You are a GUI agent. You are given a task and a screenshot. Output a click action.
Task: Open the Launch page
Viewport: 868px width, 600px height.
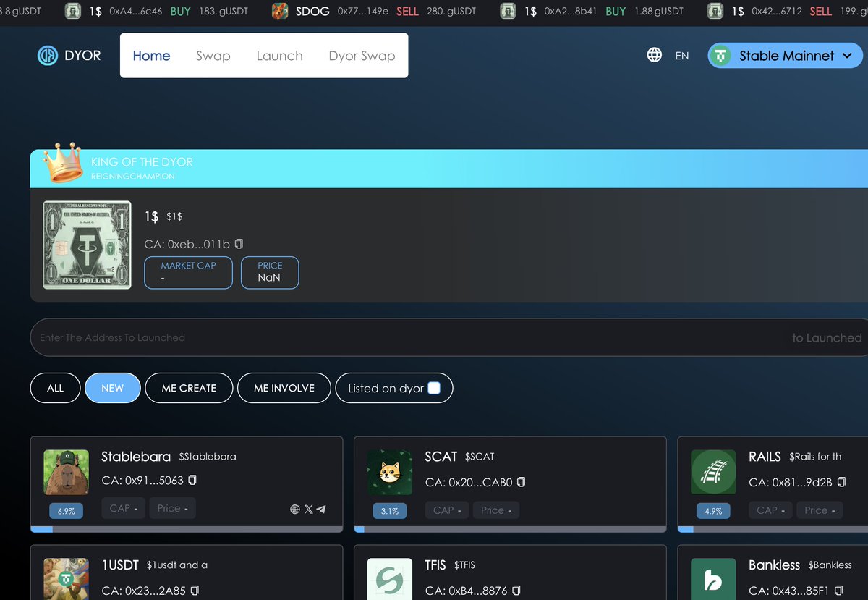coord(279,55)
